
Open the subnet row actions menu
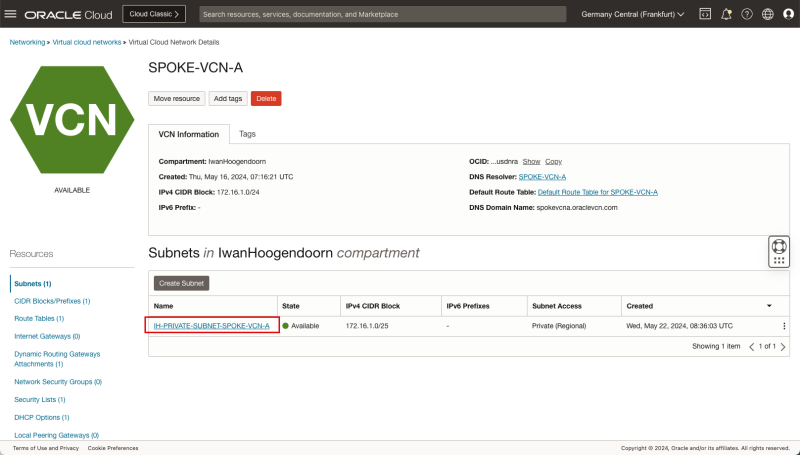click(x=784, y=326)
